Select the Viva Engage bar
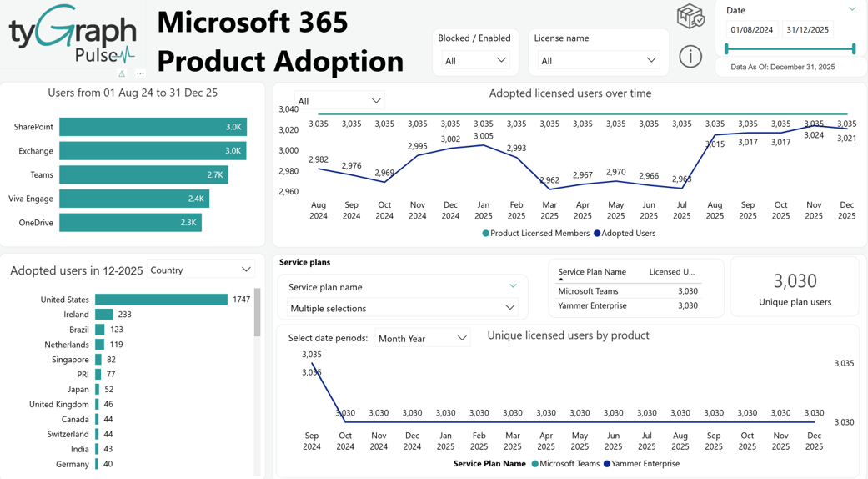Screen dimensions: 868x479 coord(134,199)
